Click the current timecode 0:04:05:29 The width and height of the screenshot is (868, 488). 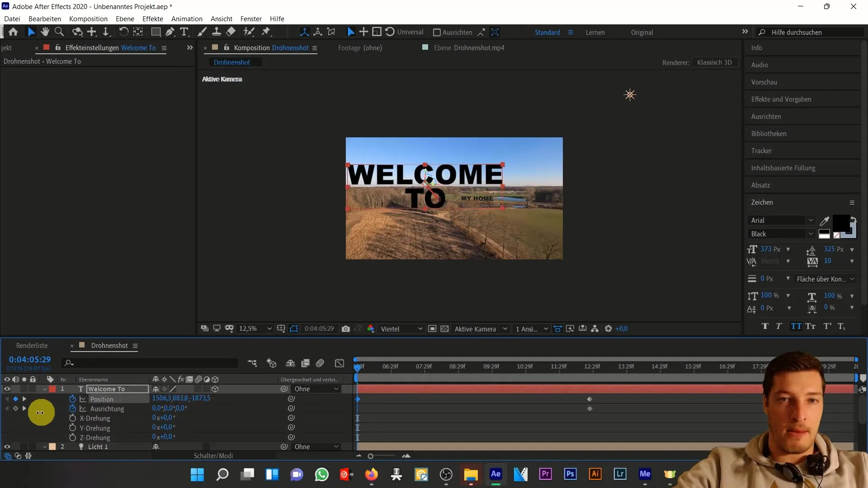point(30,360)
